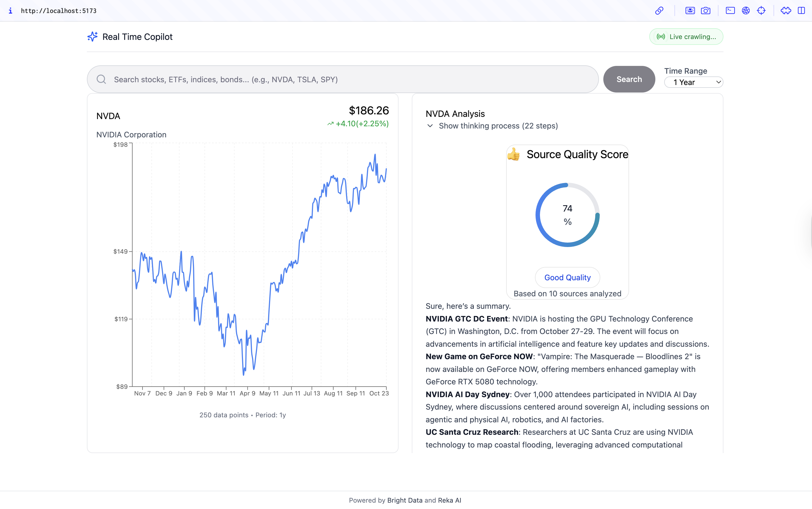Toggle the split-view sidebar panel icon
The image size is (812, 509).
point(801,11)
